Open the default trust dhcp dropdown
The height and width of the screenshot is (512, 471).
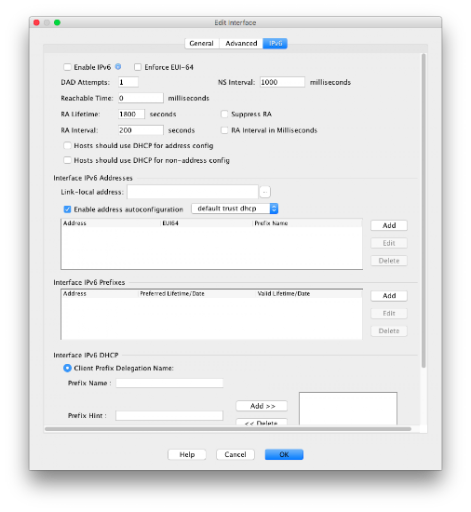click(235, 209)
